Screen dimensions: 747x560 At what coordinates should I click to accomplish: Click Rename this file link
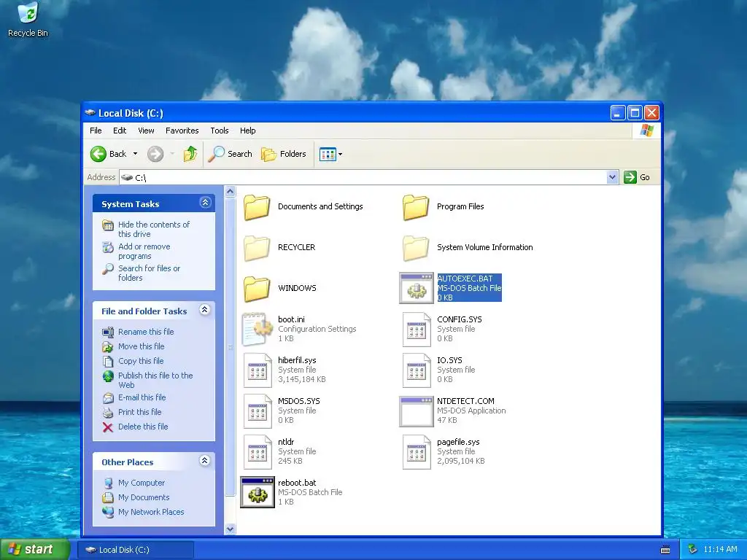pyautogui.click(x=146, y=332)
